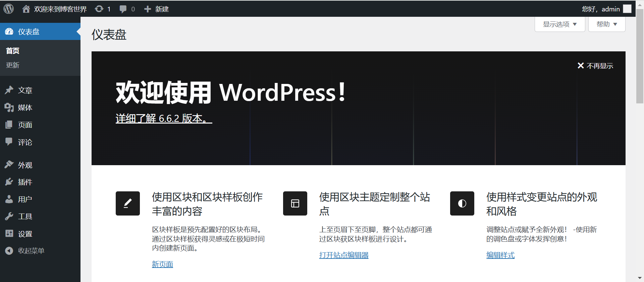This screenshot has width=644, height=282.
Task: Open the comments bubble icon showing 0
Action: click(x=123, y=9)
